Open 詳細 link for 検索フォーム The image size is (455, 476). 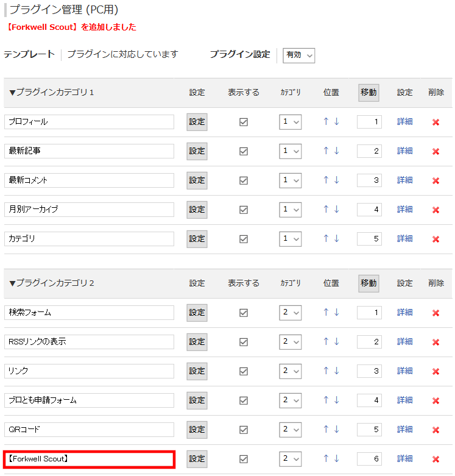coord(404,313)
